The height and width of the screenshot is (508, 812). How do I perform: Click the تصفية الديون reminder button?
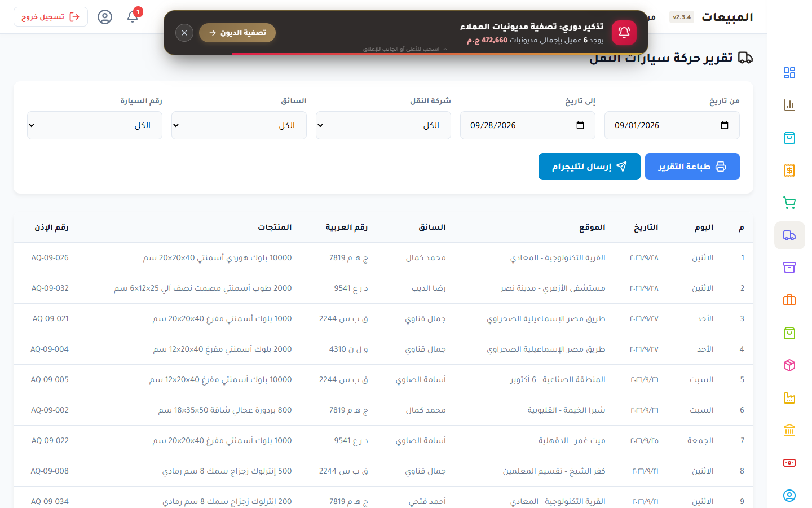237,33
